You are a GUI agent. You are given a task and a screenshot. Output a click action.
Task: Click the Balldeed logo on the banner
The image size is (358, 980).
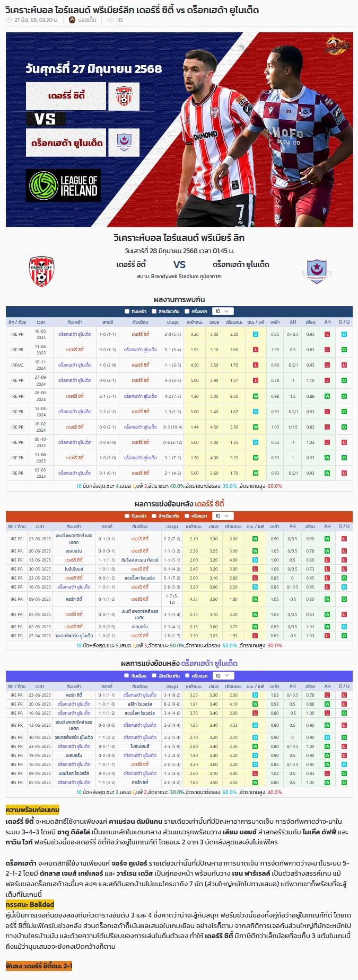pyautogui.click(x=337, y=46)
